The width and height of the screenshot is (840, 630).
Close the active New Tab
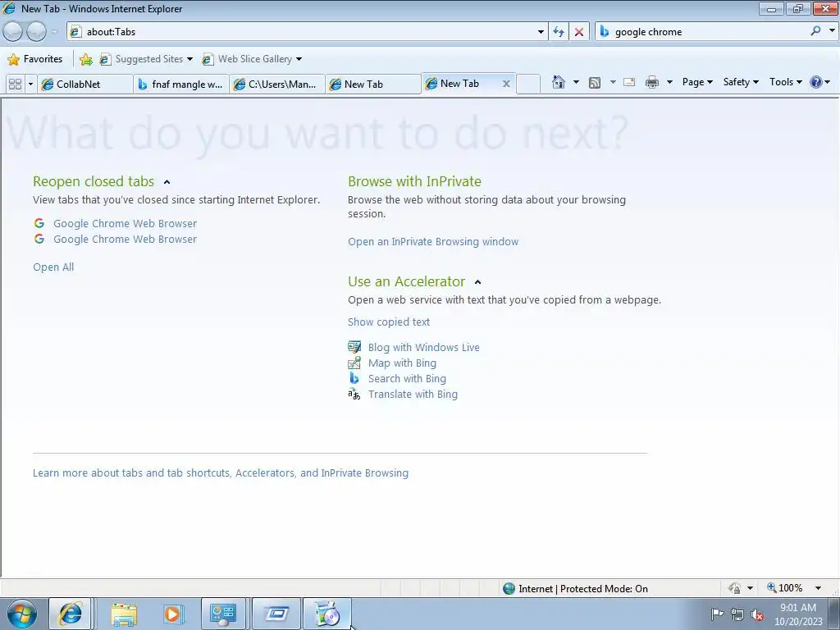[x=505, y=84]
